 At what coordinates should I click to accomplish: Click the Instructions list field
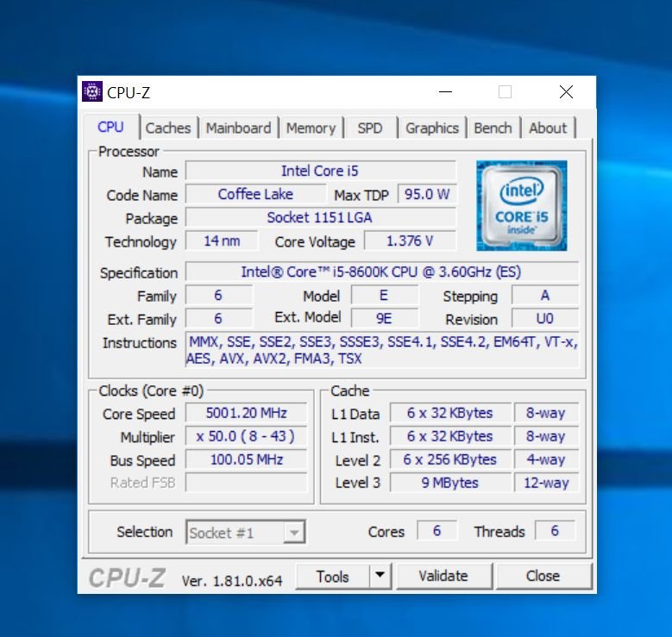[x=382, y=350]
